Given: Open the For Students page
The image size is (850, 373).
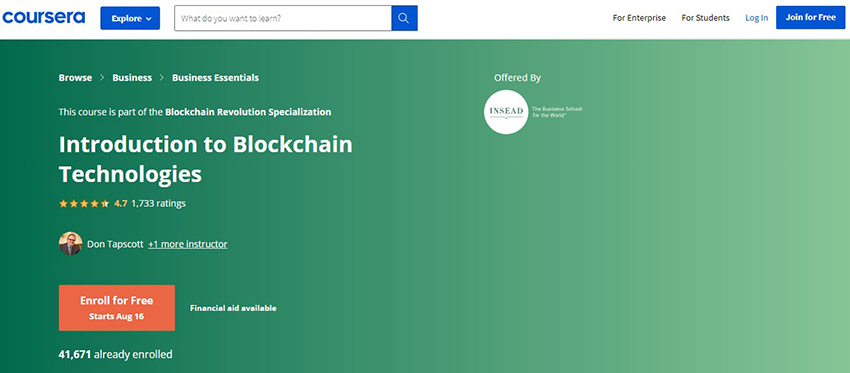Looking at the screenshot, I should (x=705, y=18).
